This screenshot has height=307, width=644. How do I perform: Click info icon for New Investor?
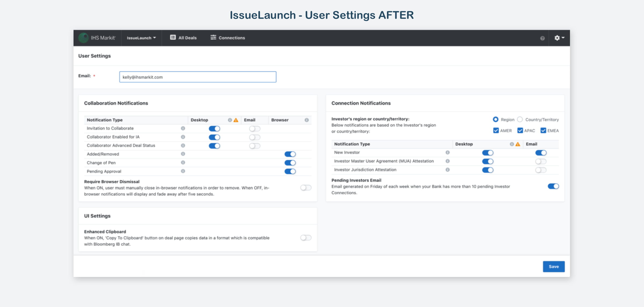pyautogui.click(x=448, y=152)
